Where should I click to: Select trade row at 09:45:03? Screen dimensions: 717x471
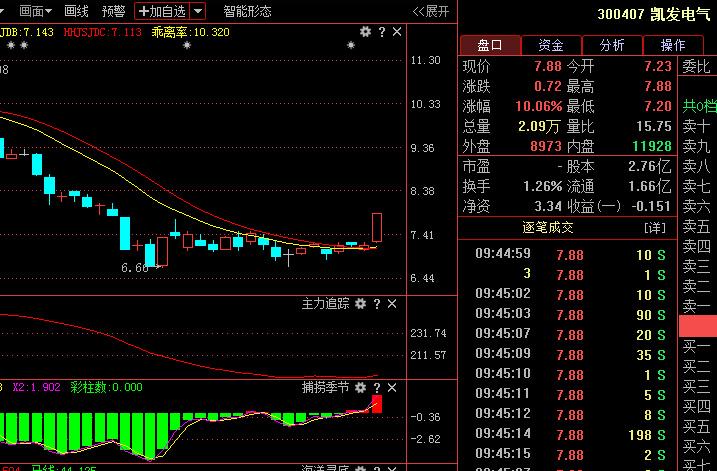(567, 315)
